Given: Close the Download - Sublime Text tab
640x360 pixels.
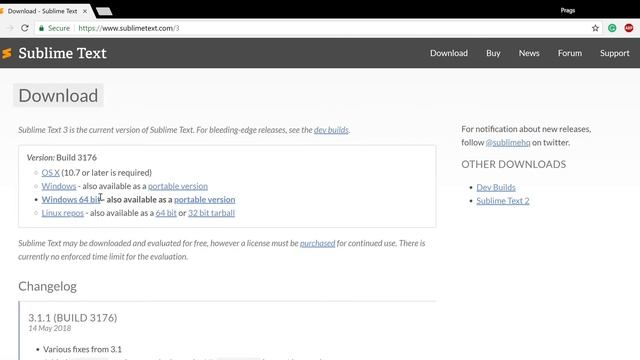Looking at the screenshot, I should [x=85, y=11].
